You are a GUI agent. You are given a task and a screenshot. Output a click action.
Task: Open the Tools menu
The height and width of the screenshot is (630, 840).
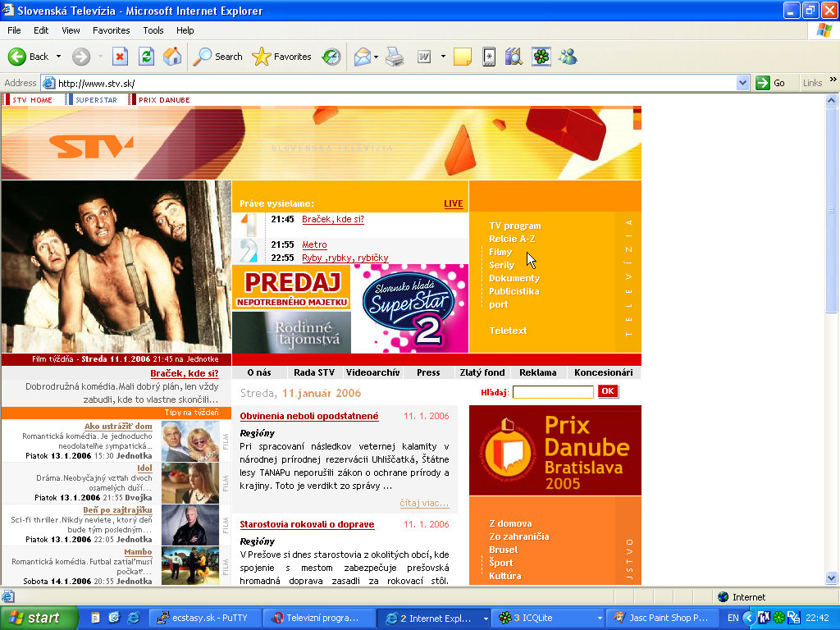[153, 30]
